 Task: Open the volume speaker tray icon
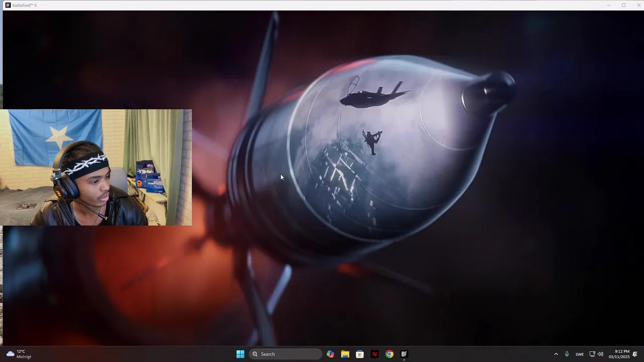tap(600, 354)
